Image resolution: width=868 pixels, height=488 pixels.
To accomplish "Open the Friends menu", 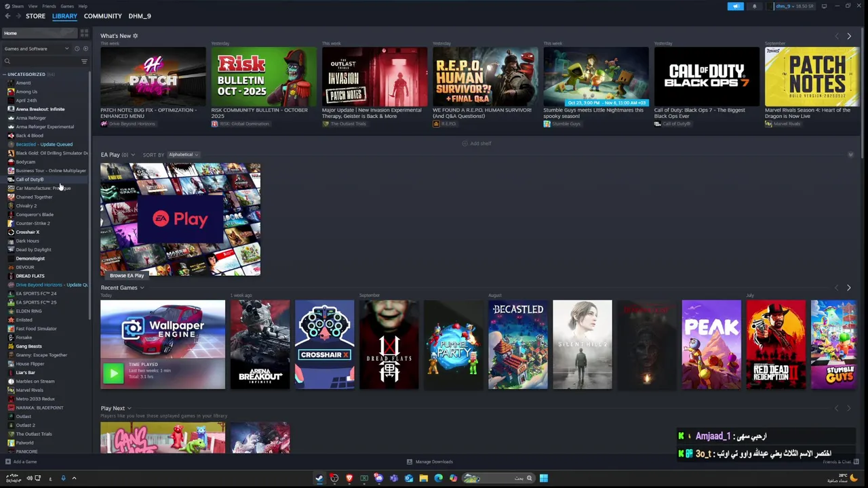I will [x=49, y=6].
